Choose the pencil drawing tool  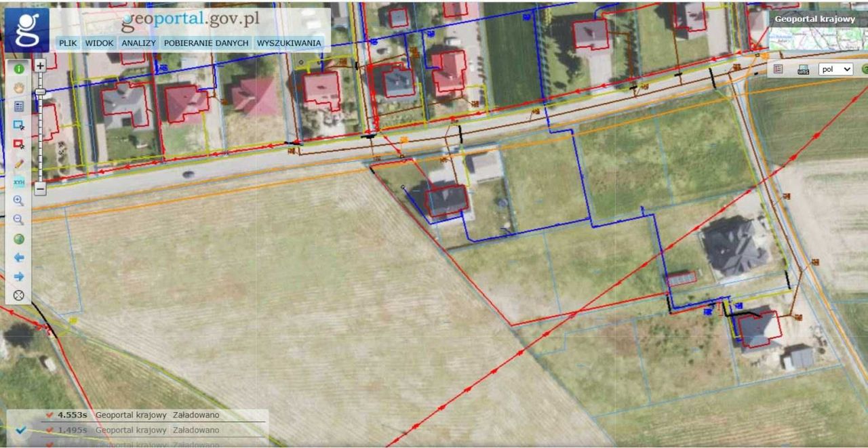19,163
